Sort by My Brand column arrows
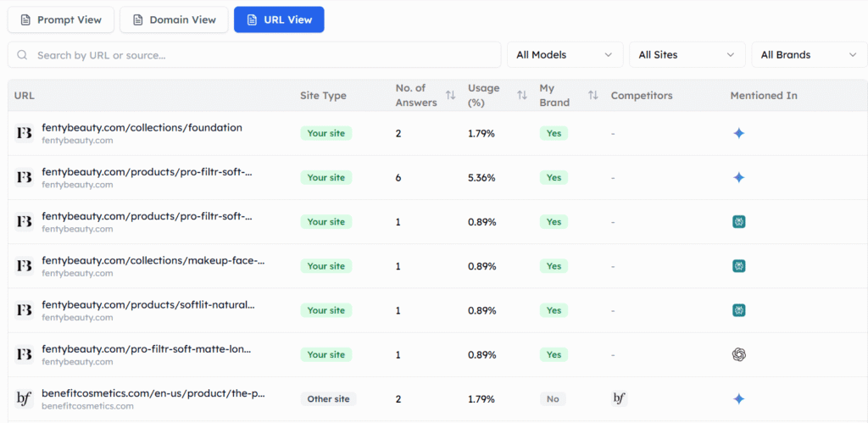The width and height of the screenshot is (868, 423). (593, 95)
